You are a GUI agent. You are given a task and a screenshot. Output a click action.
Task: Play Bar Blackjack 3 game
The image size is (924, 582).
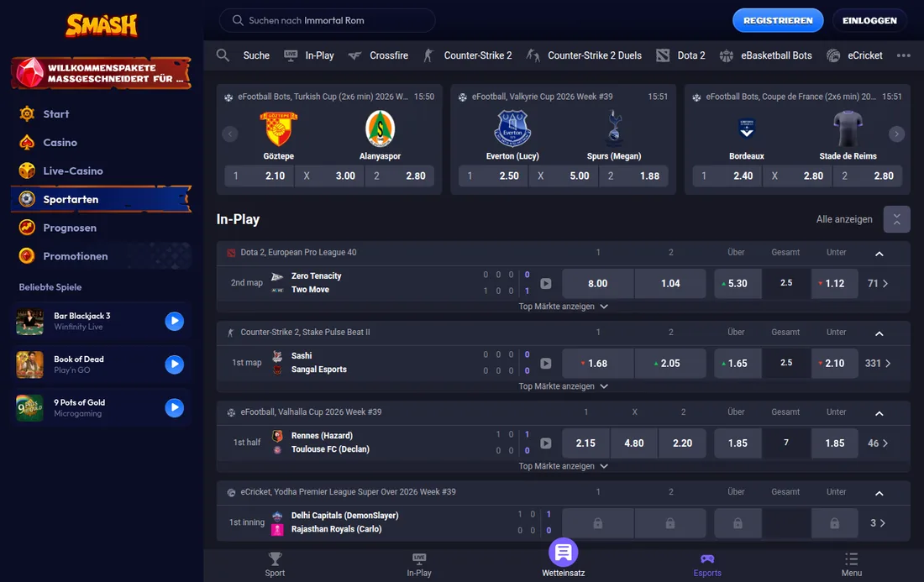click(x=174, y=321)
